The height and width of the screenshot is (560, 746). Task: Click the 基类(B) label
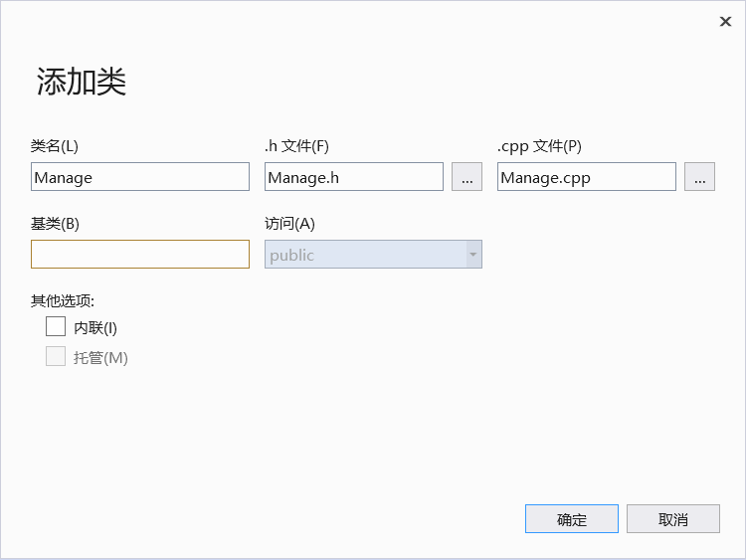click(55, 224)
